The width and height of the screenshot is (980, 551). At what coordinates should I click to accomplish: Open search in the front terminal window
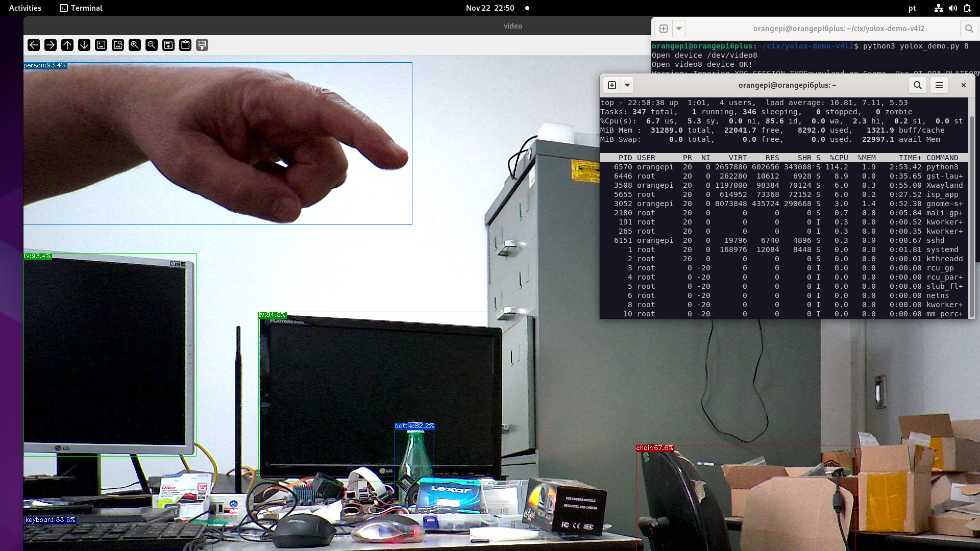tap(917, 85)
